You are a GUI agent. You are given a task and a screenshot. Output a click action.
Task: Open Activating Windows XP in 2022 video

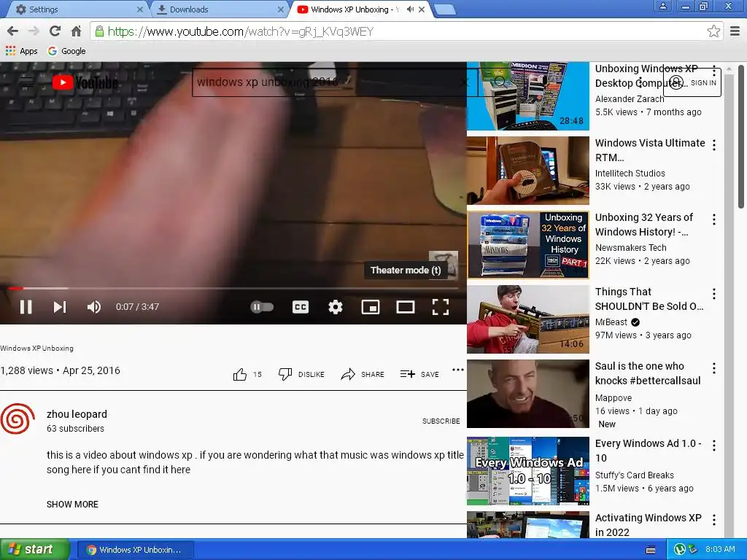528,525
